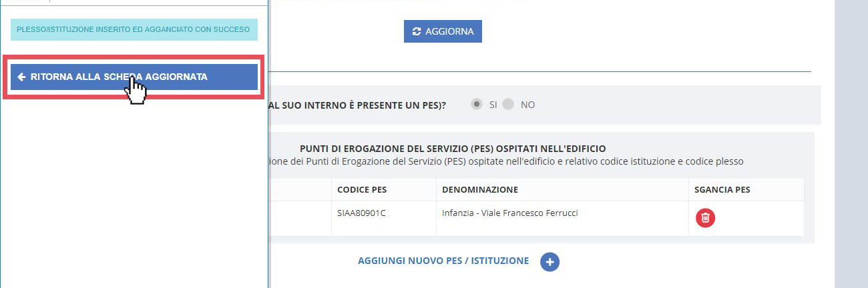Click the left arrow icon on RITORNA button
868x288 pixels.
[22, 77]
